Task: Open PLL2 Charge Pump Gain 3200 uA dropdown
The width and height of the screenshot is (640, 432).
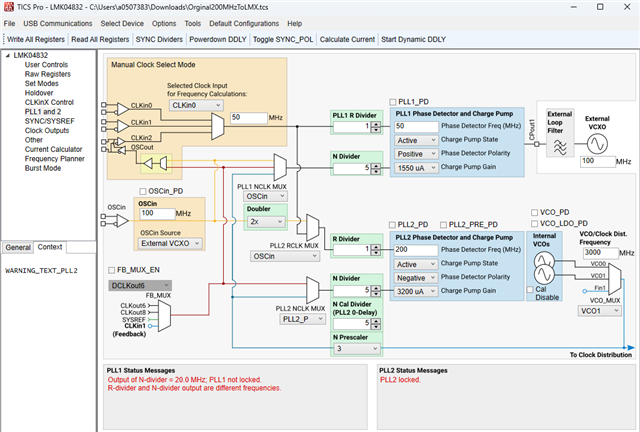Action: [416, 292]
